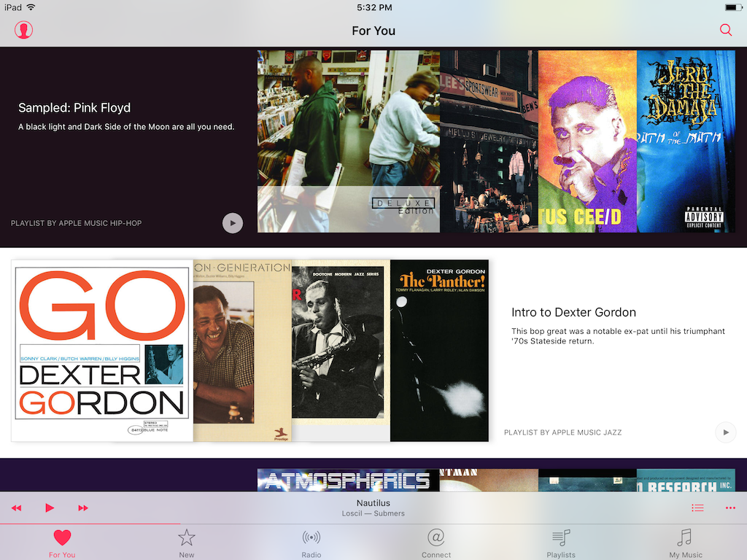The height and width of the screenshot is (560, 747).
Task: Open the Generation album cover
Action: 242,351
